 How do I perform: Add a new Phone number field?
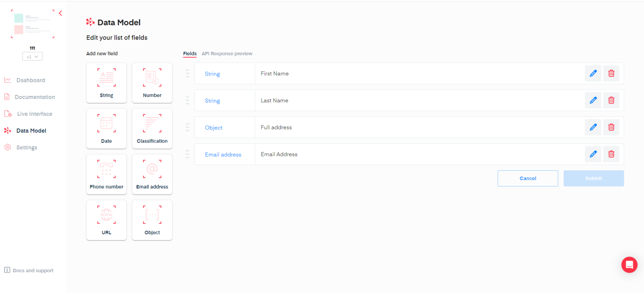(x=106, y=174)
